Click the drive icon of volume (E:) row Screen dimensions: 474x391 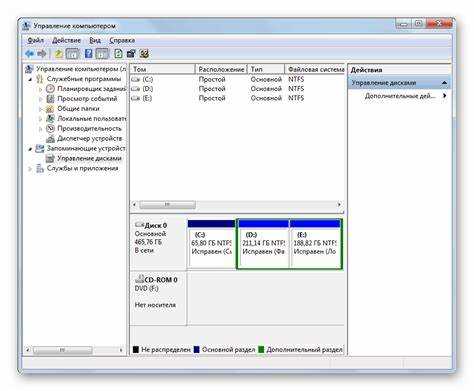[x=136, y=98]
